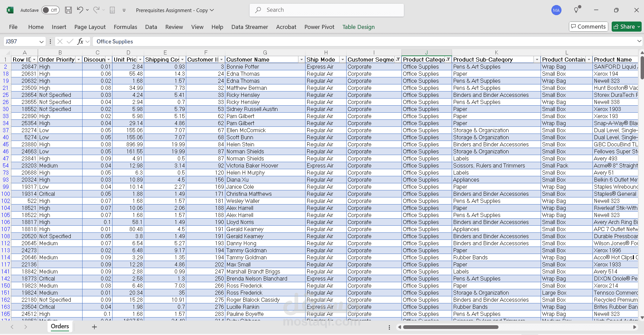Screen dimensions: 644x335
Task: Open the View tab
Action: [x=197, y=27]
